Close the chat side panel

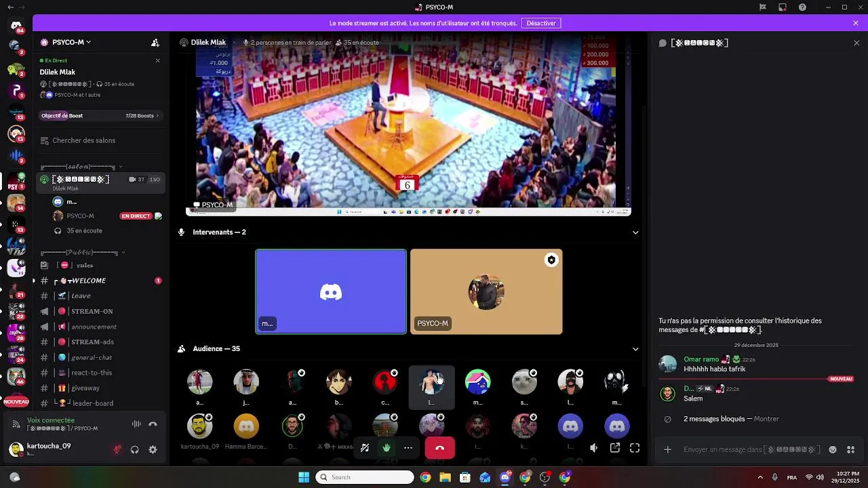[x=856, y=43]
